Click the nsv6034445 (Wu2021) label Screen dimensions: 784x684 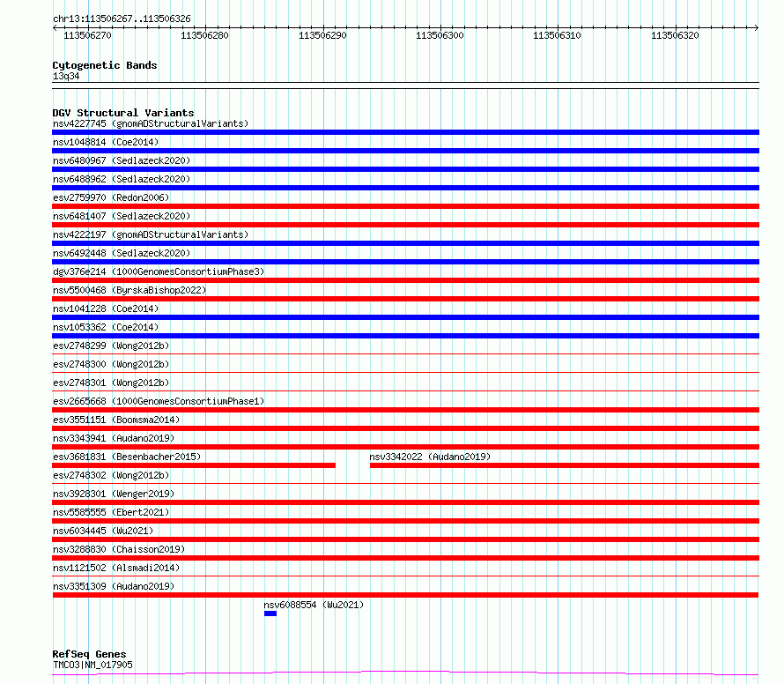tap(103, 531)
